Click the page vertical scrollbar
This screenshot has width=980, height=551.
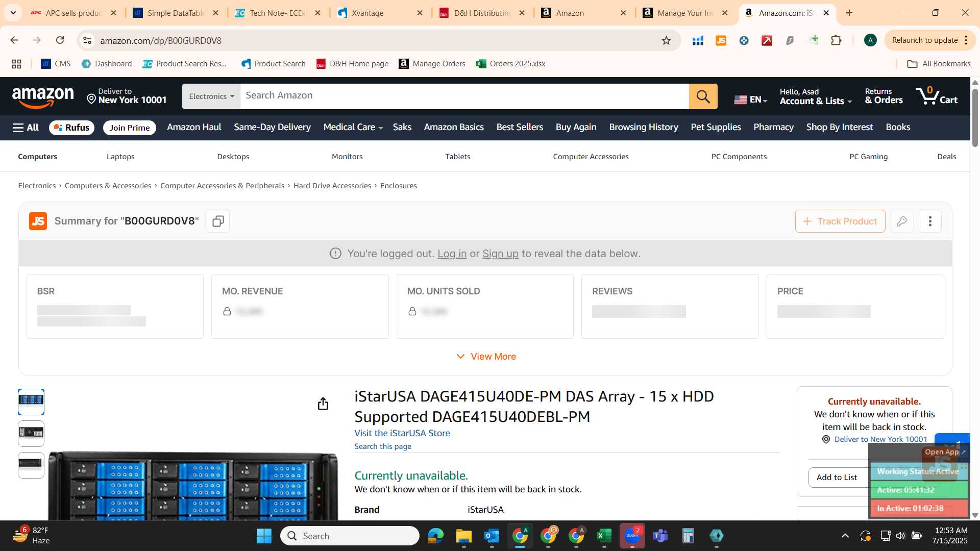pos(975,117)
